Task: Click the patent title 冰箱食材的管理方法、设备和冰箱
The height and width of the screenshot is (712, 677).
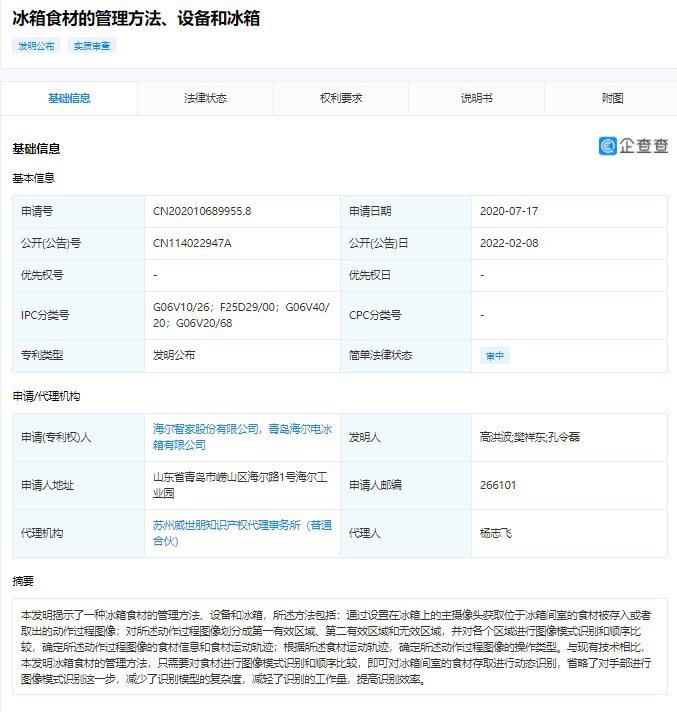Action: tap(136, 19)
